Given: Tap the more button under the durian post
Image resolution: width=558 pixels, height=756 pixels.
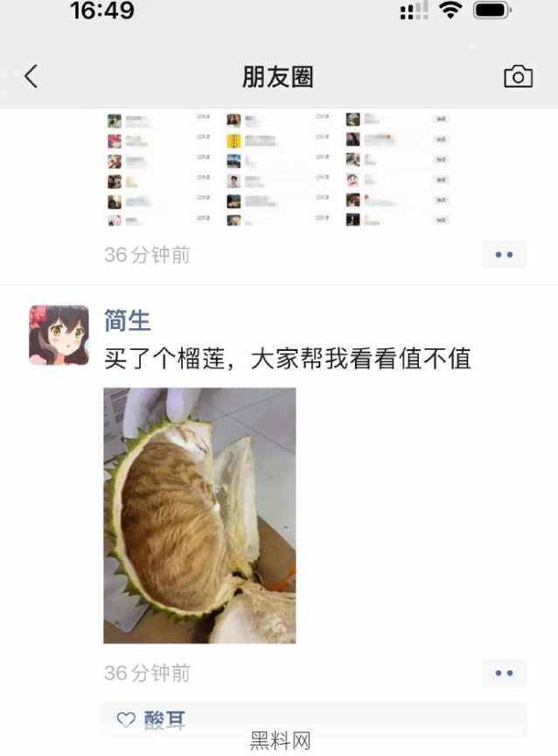Looking at the screenshot, I should 504,673.
